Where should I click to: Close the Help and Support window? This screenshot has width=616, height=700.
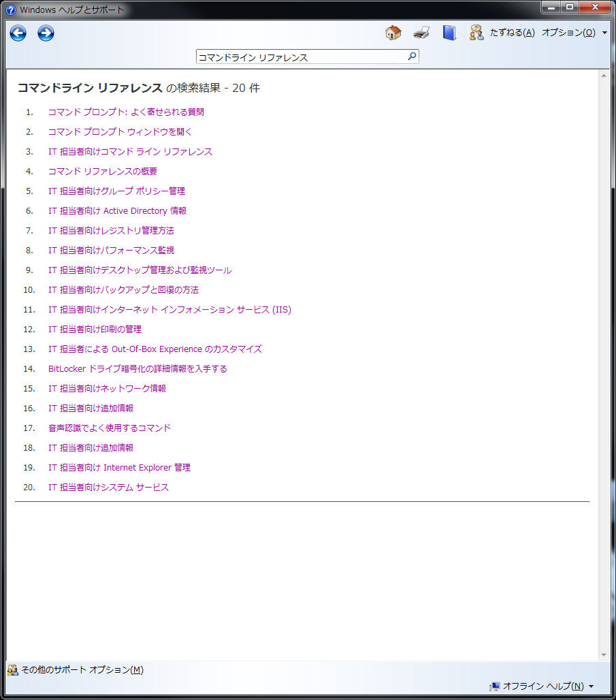tap(595, 7)
